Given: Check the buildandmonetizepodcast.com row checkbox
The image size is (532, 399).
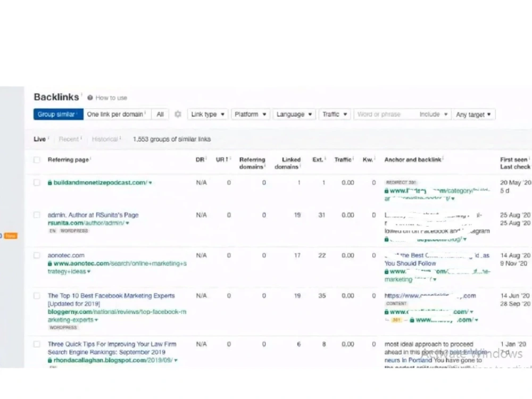Looking at the screenshot, I should (x=37, y=182).
